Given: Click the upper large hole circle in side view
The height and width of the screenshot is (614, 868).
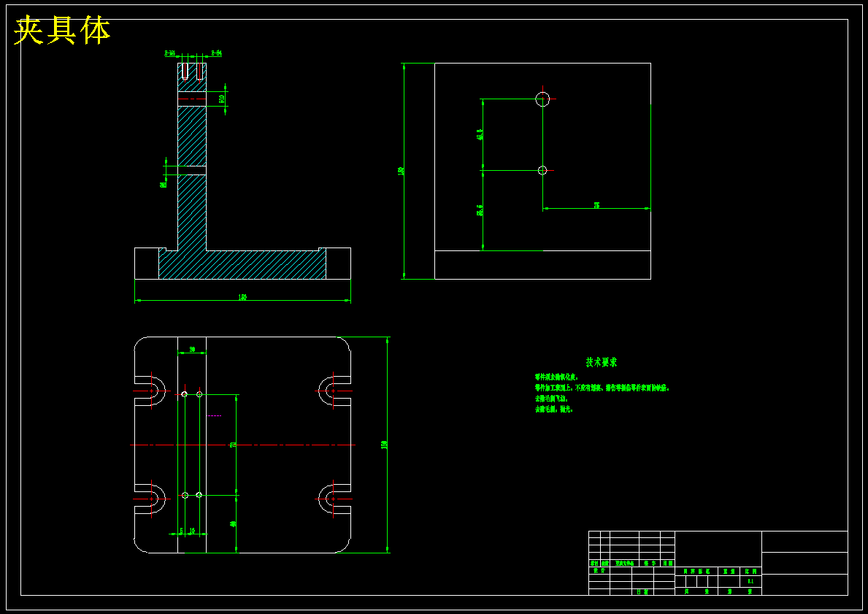Looking at the screenshot, I should [542, 99].
